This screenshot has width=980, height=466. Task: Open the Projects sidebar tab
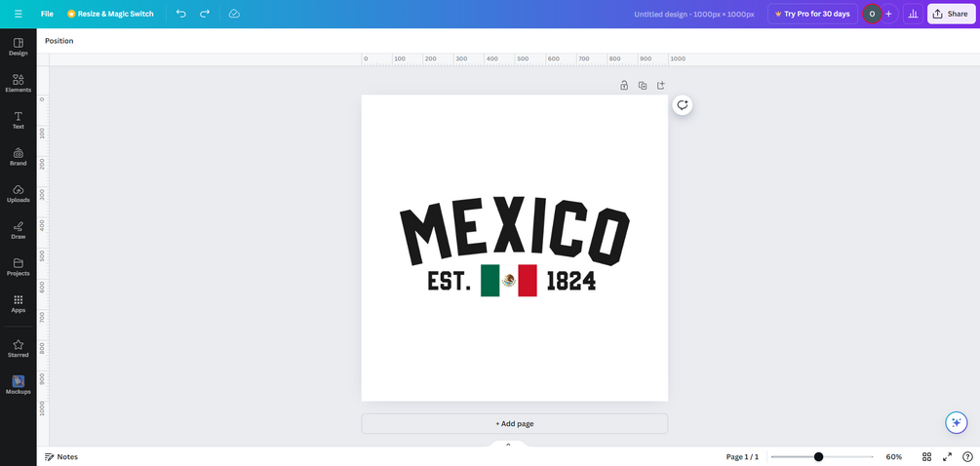click(x=19, y=267)
